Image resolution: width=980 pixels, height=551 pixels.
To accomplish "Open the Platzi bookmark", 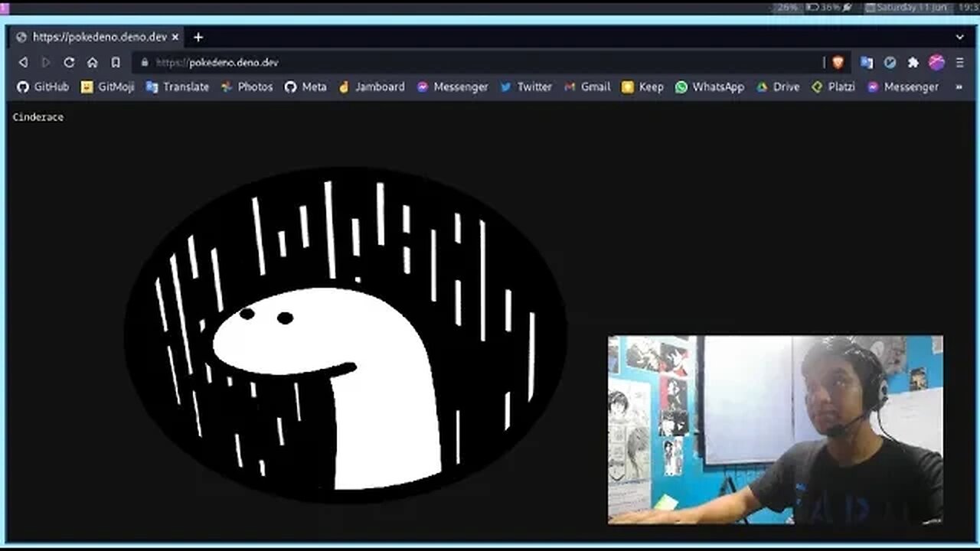I will 833,87.
